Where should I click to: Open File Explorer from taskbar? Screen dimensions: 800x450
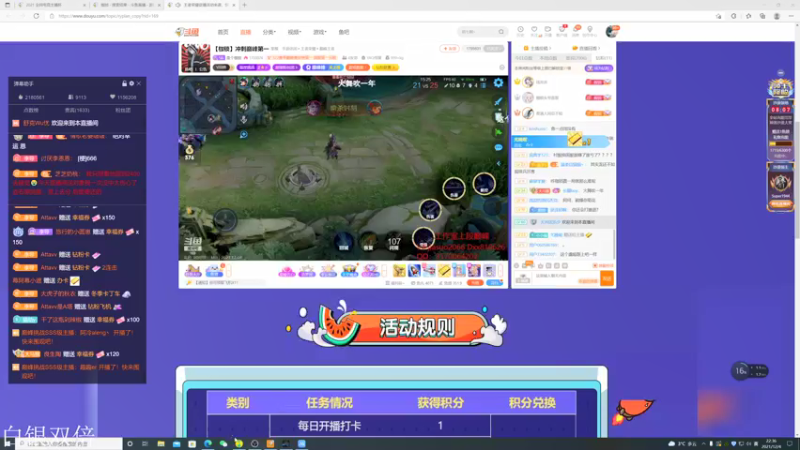161,444
